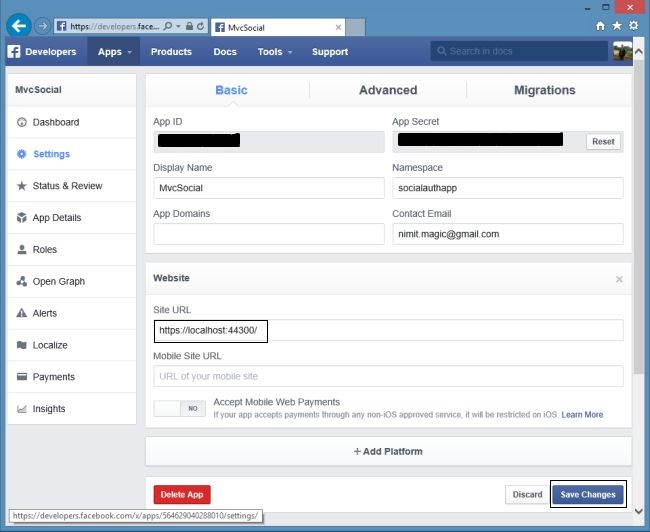The image size is (650, 532).
Task: Click the Reset app secret button
Action: 603,142
